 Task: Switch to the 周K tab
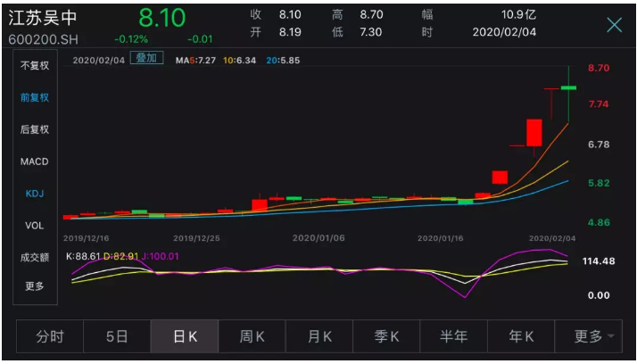[252, 336]
